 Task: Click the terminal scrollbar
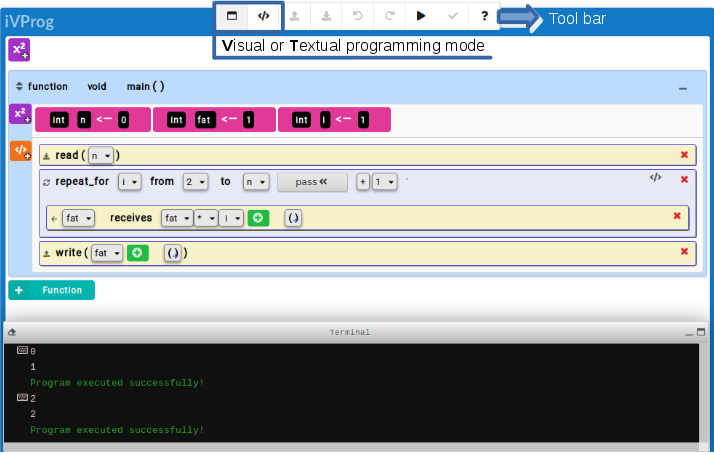704,392
